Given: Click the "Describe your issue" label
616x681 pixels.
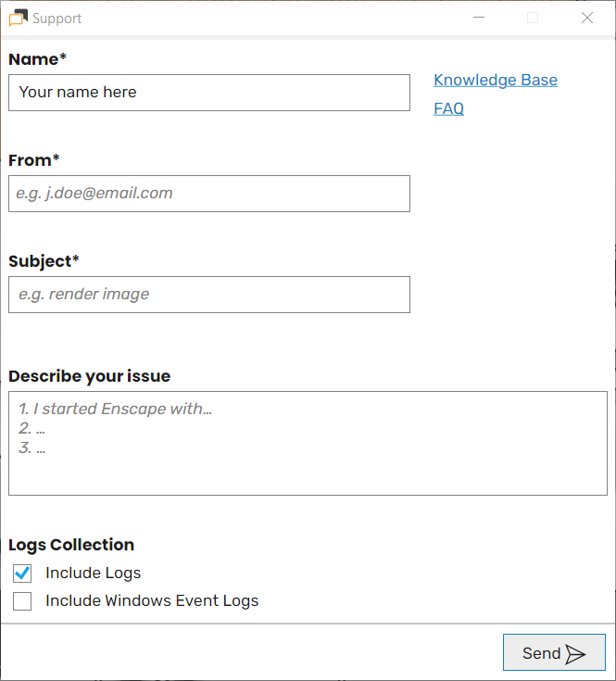Looking at the screenshot, I should tap(90, 376).
